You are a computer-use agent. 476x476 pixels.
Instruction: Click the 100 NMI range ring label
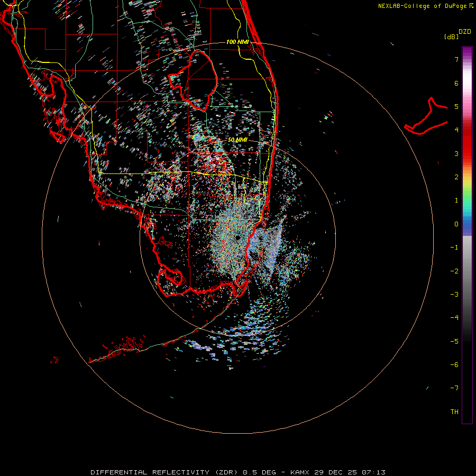(237, 42)
